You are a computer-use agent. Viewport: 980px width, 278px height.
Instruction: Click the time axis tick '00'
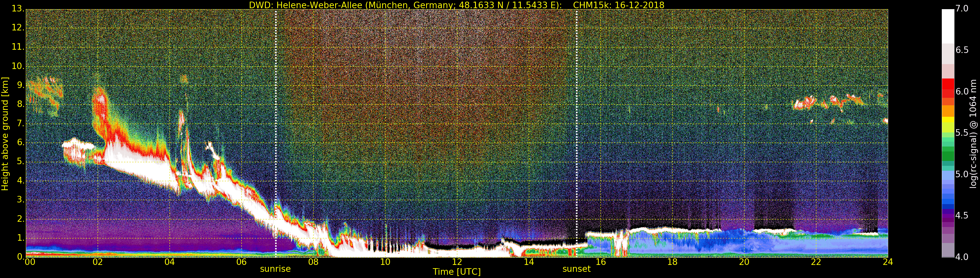30,262
